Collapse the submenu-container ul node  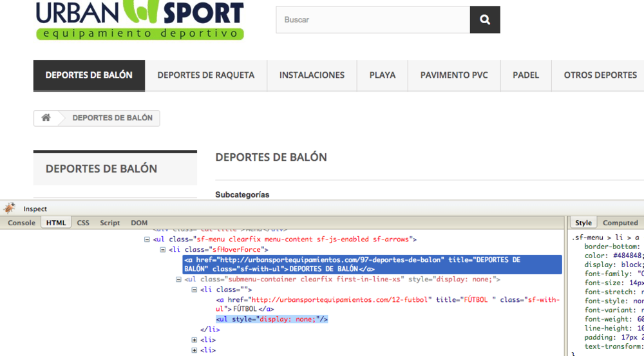178,279
